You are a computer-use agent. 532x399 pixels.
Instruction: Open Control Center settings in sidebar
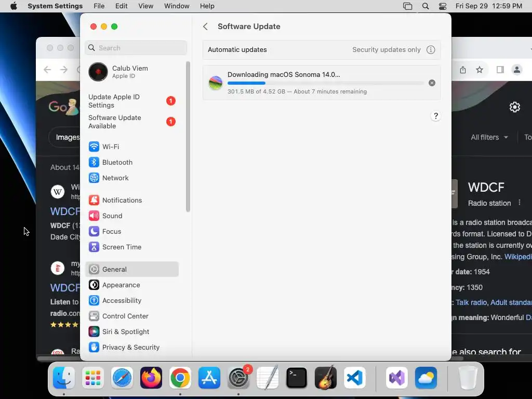pyautogui.click(x=131, y=316)
